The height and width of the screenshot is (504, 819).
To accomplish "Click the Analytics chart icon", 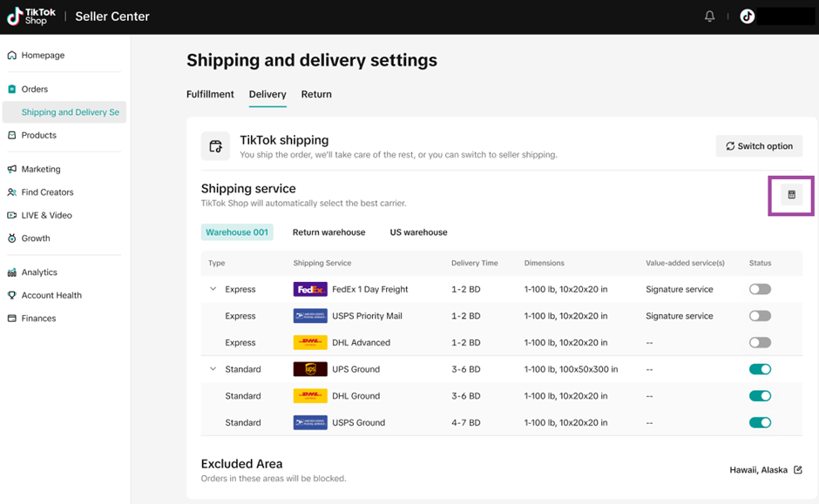I will [x=12, y=272].
